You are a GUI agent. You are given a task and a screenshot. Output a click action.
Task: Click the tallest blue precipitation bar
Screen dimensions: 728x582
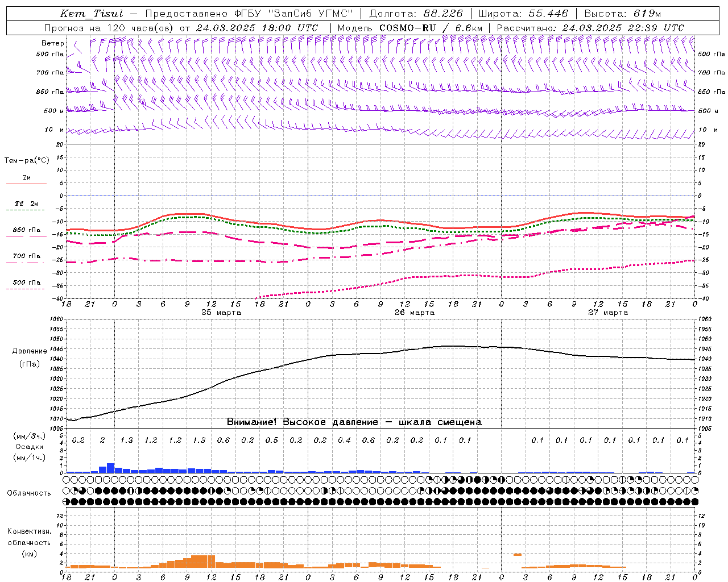[x=111, y=468]
